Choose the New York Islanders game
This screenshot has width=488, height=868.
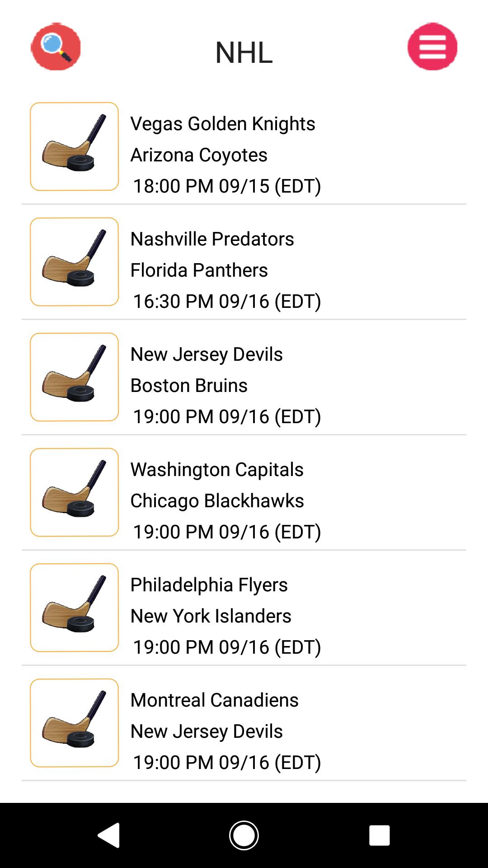pos(211,616)
